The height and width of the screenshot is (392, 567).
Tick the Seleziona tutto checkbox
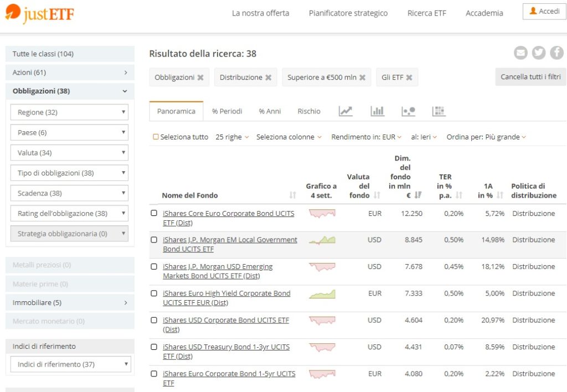156,137
